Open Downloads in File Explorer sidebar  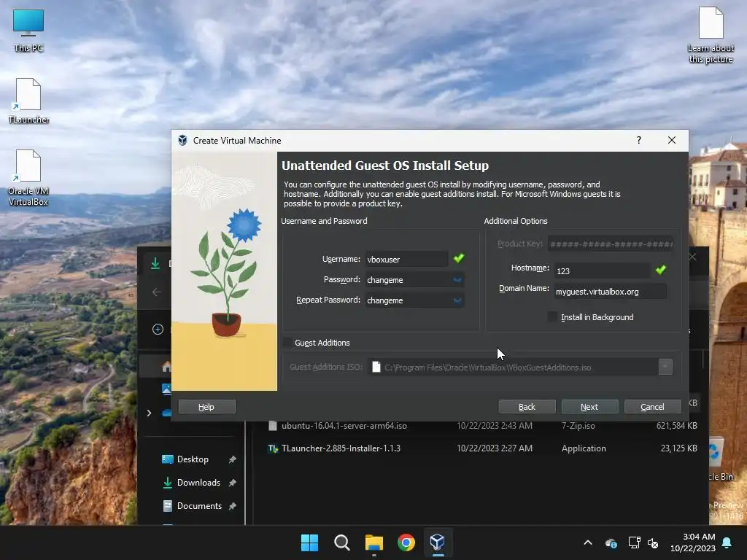198,483
